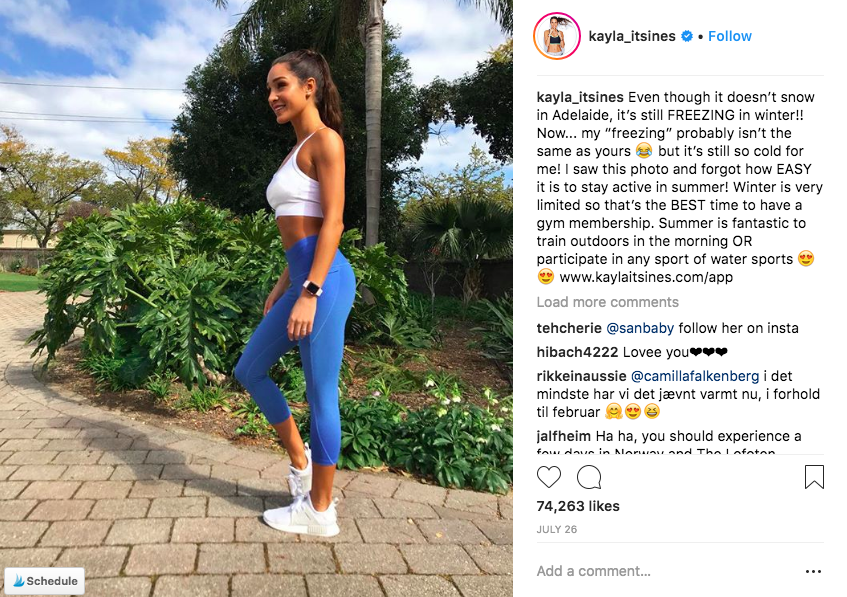Click the Schedule button on the photo
847x597 pixels.
(45, 581)
